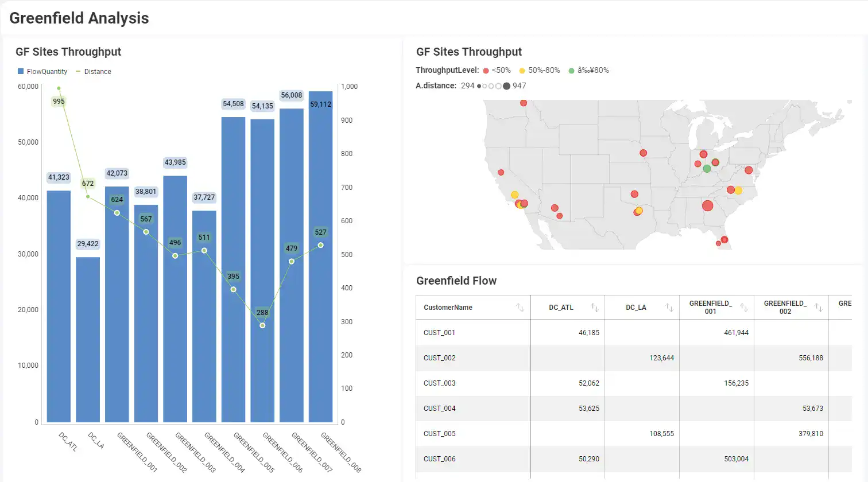This screenshot has width=868, height=482.
Task: Click the 556,188 value in the table
Action: point(811,358)
